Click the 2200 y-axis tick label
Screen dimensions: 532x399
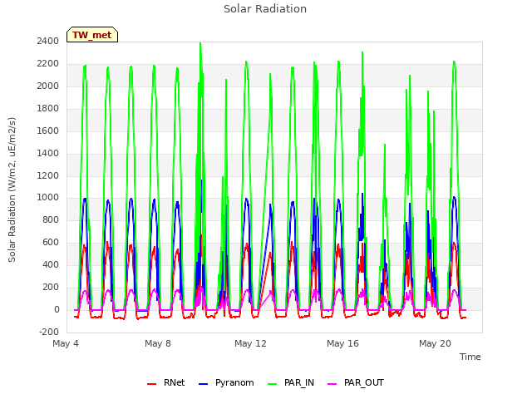[48, 64]
